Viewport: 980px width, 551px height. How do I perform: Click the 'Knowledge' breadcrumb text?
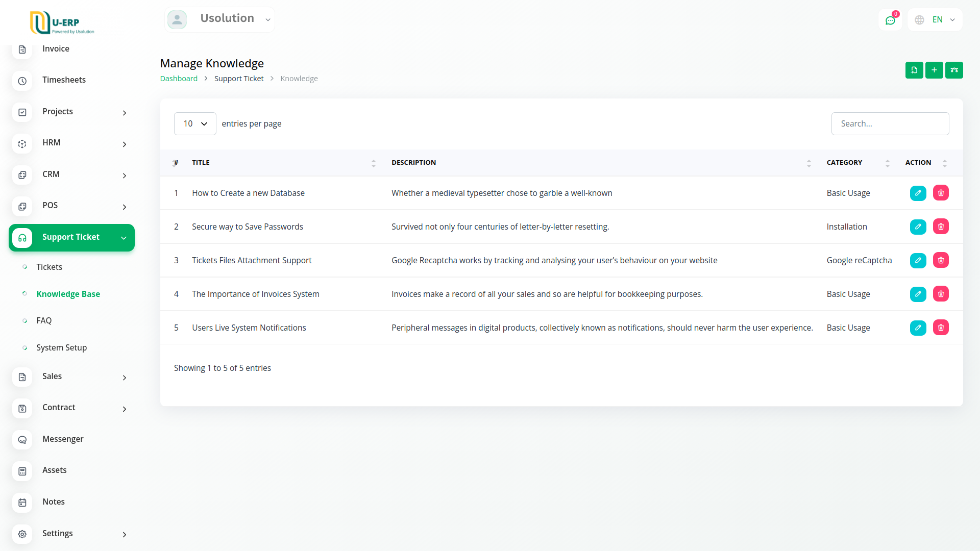click(299, 79)
